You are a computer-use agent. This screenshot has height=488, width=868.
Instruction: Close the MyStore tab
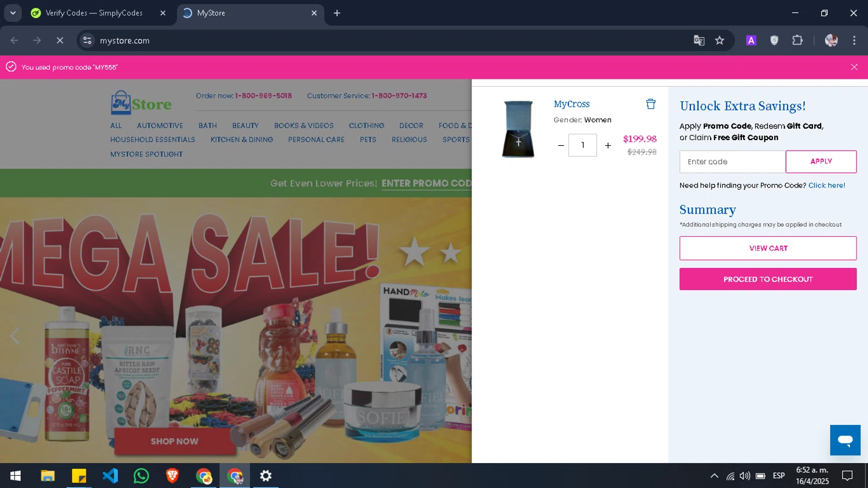point(314,13)
